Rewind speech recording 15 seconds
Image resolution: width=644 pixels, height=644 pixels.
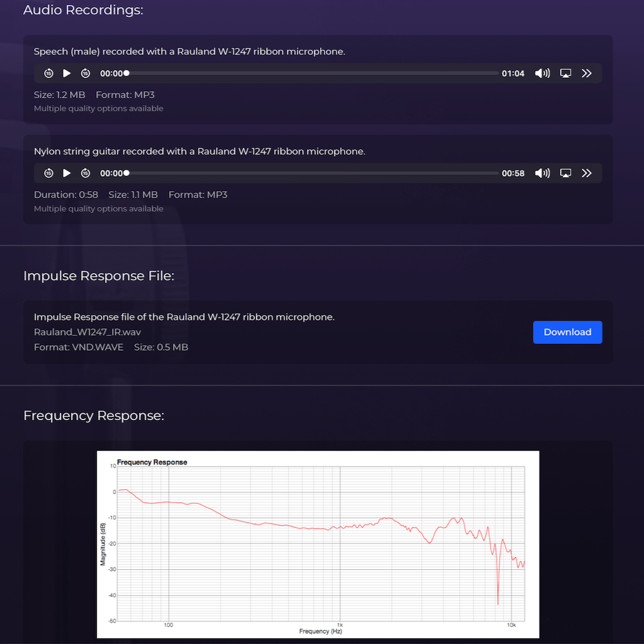pos(48,74)
